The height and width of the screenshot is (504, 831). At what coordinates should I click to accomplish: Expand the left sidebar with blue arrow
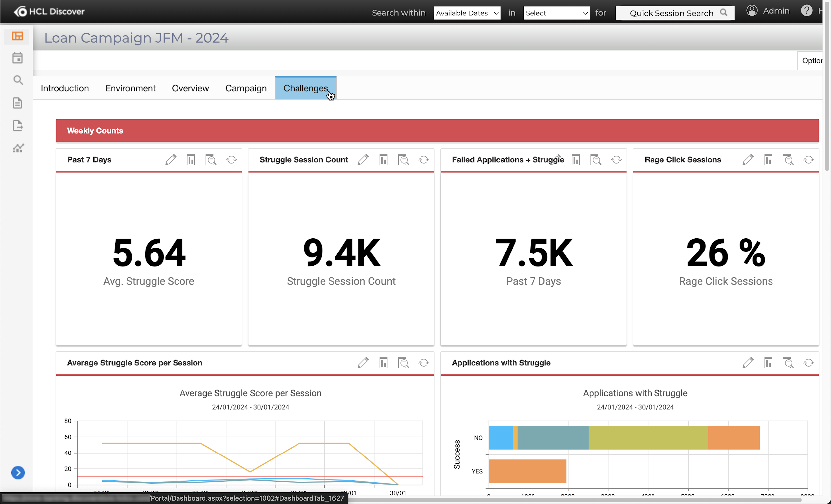pos(18,473)
